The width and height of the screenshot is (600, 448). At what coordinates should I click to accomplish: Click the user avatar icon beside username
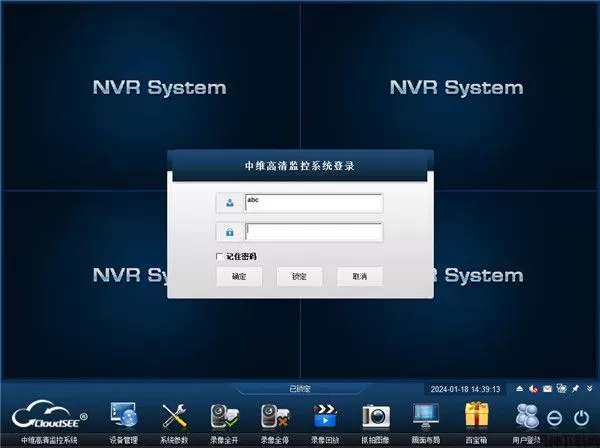click(x=230, y=203)
